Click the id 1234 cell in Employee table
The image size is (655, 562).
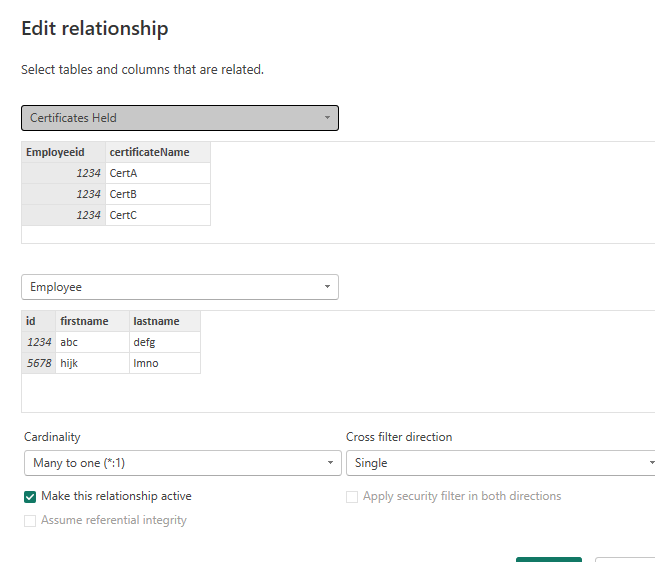(38, 342)
